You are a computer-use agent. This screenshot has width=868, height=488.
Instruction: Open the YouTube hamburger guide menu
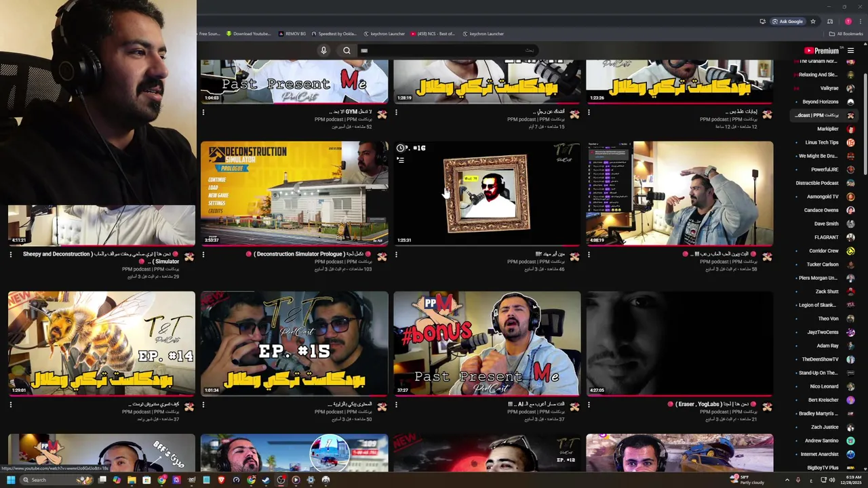tap(850, 50)
